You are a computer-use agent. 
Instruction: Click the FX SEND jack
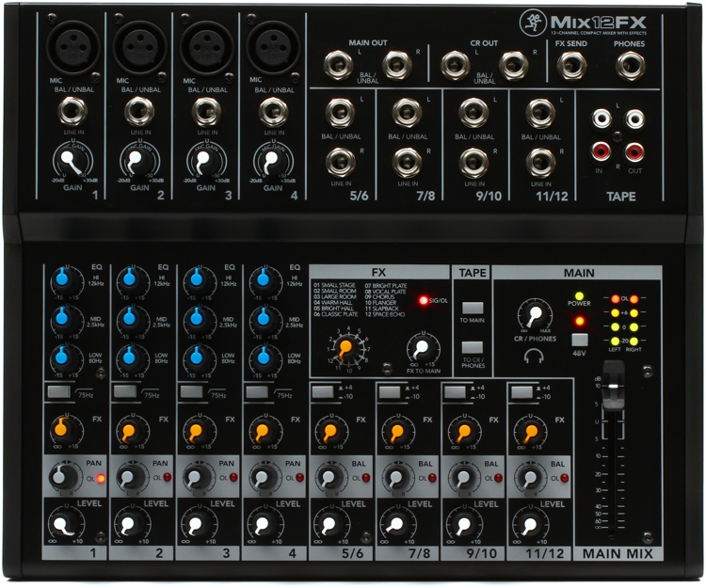(x=570, y=65)
